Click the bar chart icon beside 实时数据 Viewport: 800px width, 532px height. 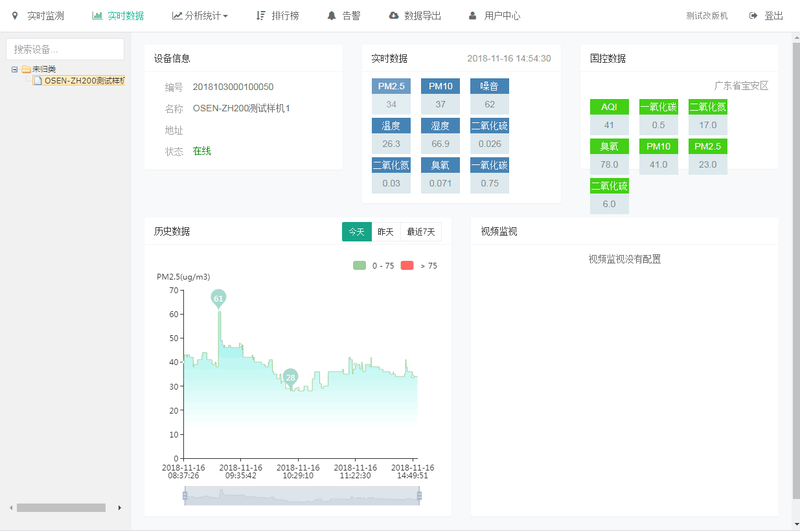coord(97,16)
